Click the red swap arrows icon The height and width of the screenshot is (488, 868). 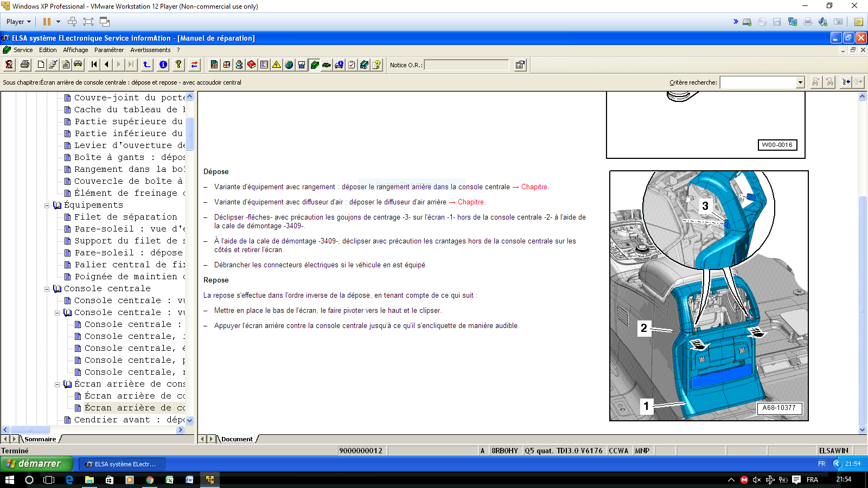194,65
